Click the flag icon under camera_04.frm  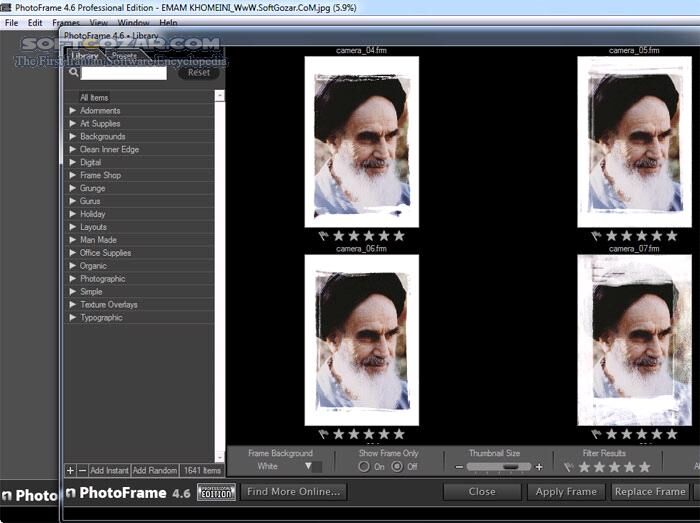(x=323, y=236)
